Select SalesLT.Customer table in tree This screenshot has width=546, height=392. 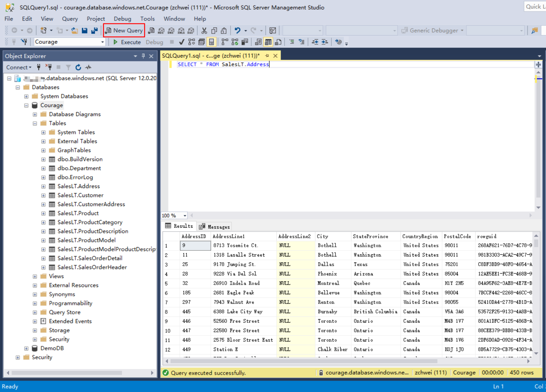(x=80, y=195)
